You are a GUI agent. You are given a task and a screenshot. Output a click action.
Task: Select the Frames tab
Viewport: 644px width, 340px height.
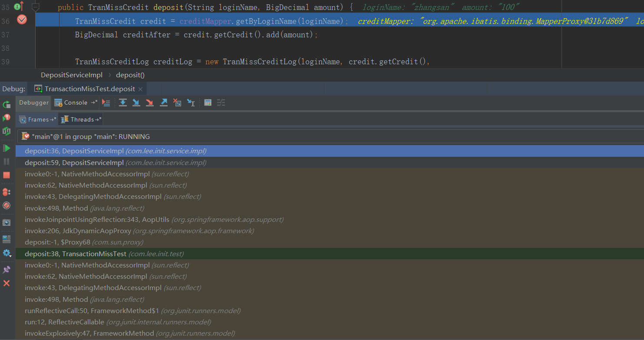(x=35, y=119)
